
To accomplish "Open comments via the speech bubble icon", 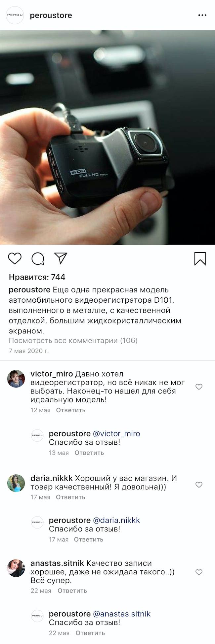I will tap(38, 259).
